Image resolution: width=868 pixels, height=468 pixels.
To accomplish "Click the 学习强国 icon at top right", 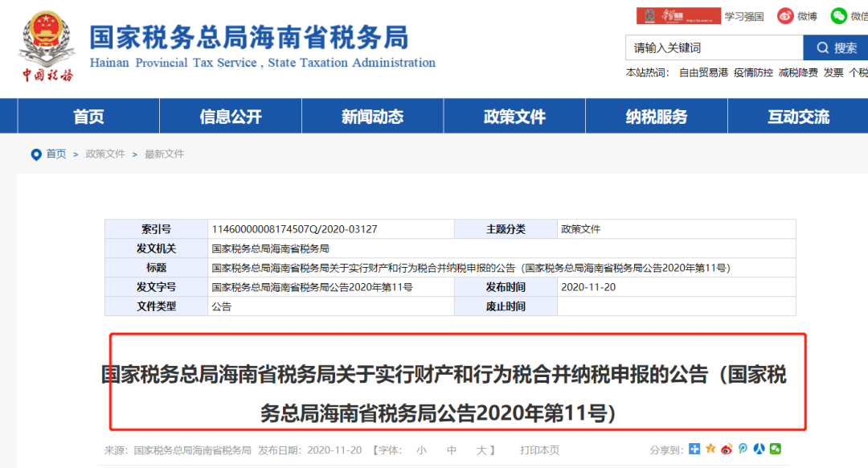I will coord(739,15).
